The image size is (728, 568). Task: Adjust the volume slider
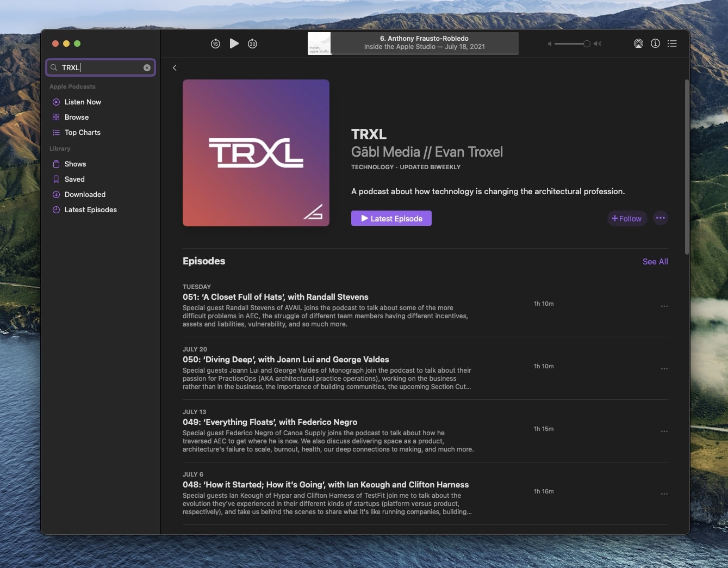point(572,44)
